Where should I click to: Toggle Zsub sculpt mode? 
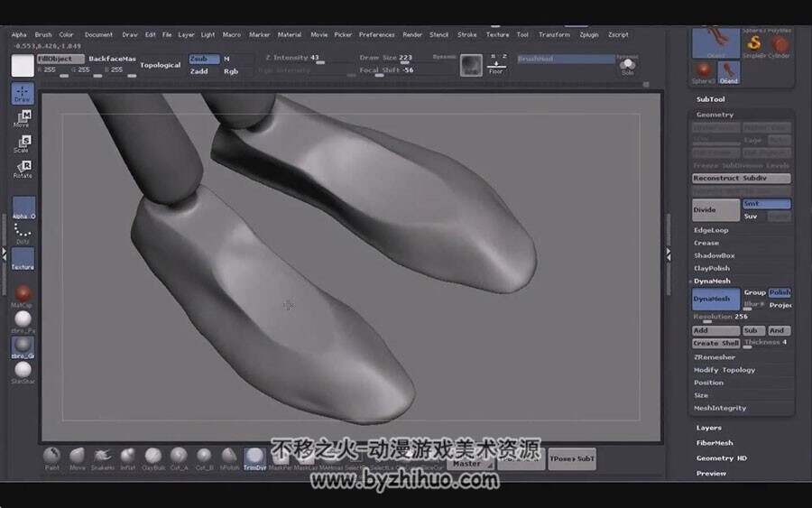pos(204,59)
